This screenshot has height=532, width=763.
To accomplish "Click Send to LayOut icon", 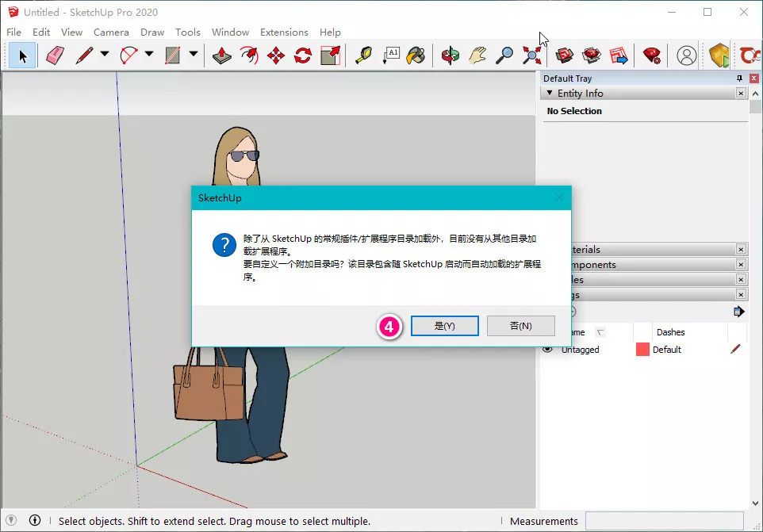I will coord(619,55).
